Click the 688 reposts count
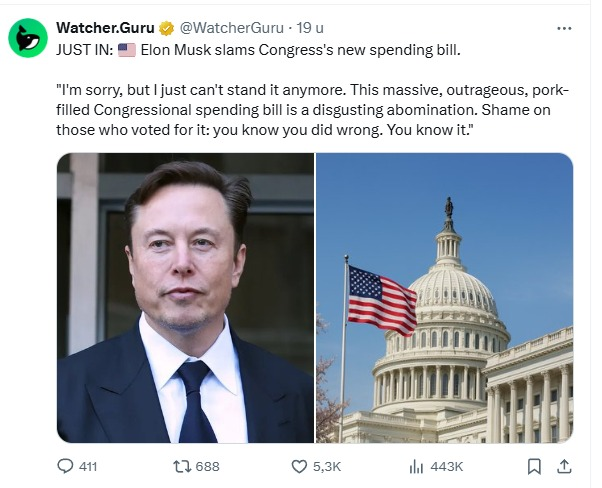The width and height of the screenshot is (602, 488). tap(207, 466)
